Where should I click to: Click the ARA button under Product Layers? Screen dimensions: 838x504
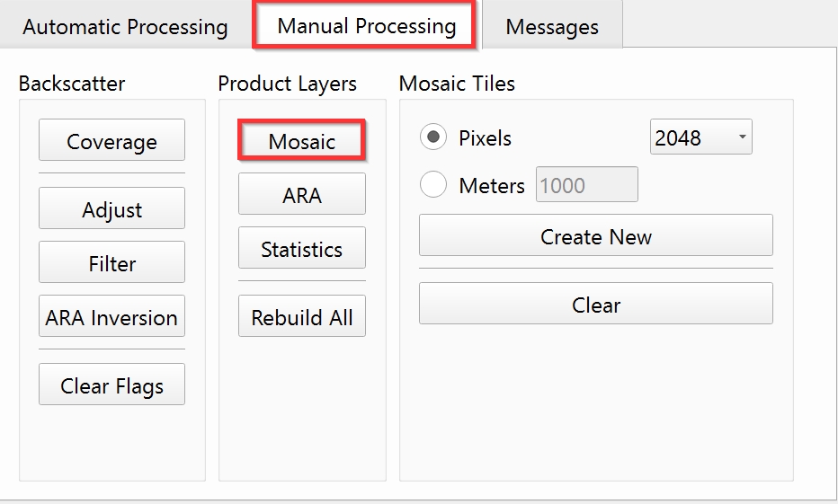[301, 195]
